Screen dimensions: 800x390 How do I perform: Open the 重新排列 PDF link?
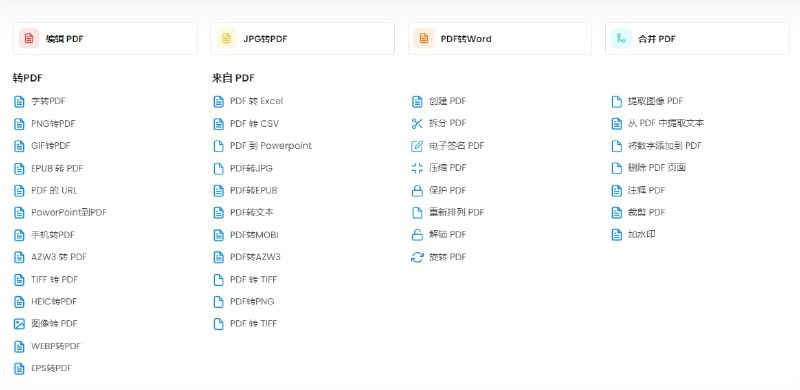point(457,212)
